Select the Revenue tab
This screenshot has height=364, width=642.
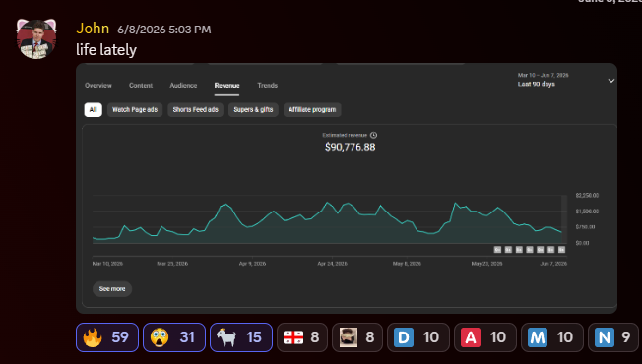pos(226,85)
